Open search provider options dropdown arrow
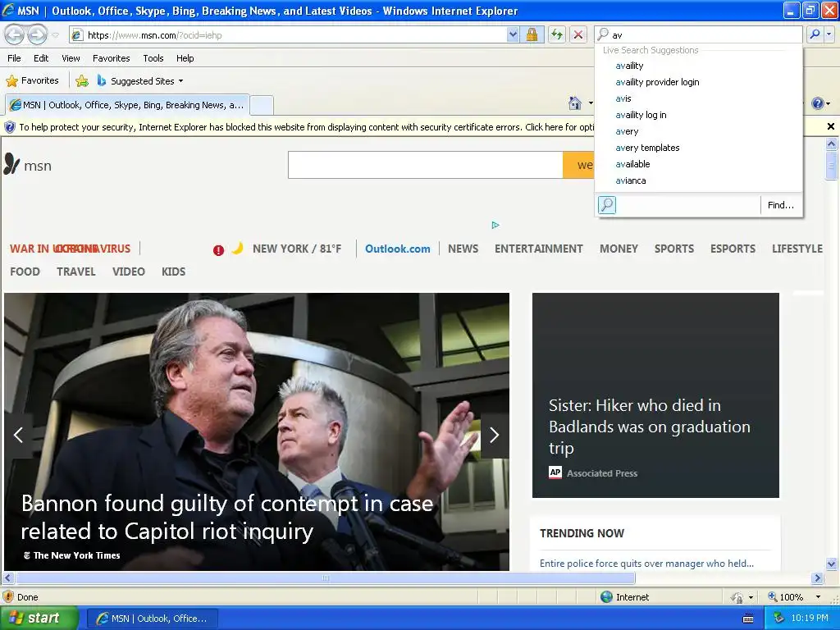 click(829, 34)
